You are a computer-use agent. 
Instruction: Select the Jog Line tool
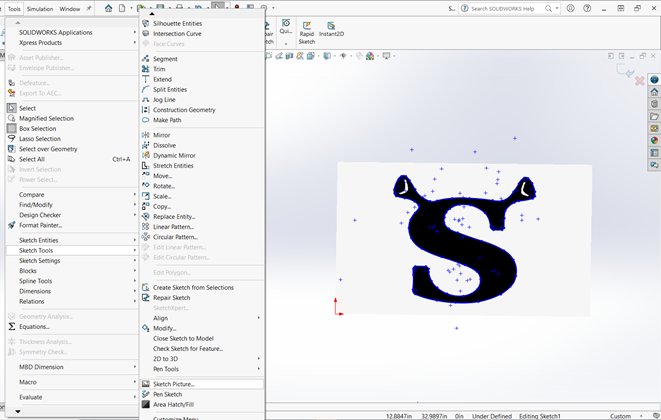coord(202,100)
